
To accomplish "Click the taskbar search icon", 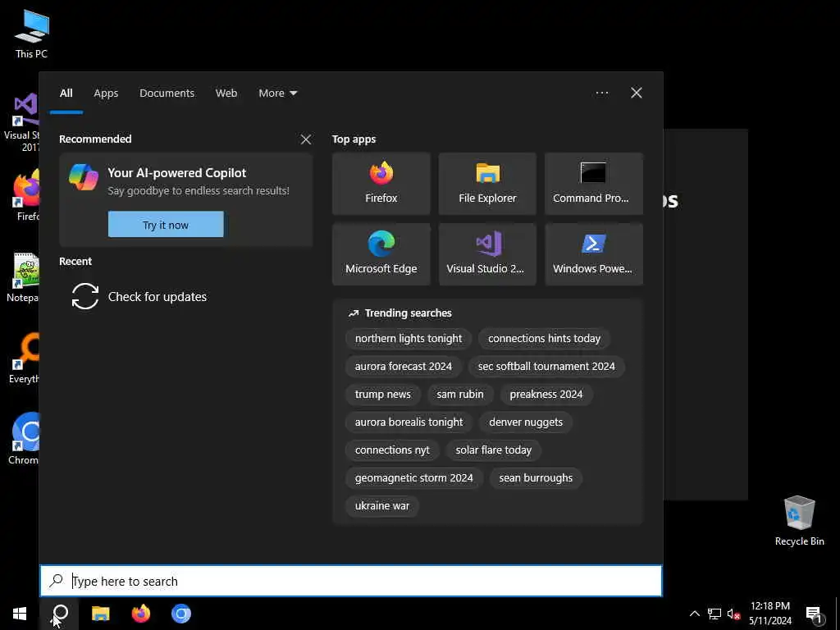I will tap(61, 614).
